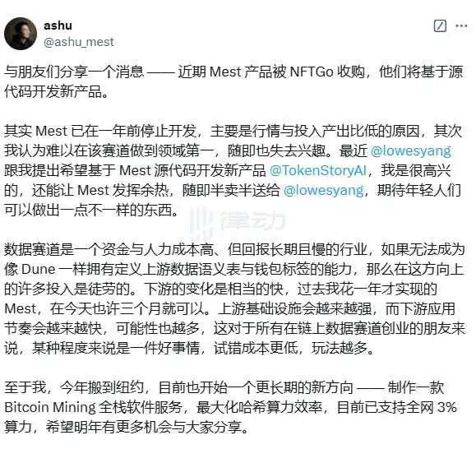The height and width of the screenshot is (449, 476).
Task: Click the Bitcoin Mining phrase
Action: [x=50, y=407]
